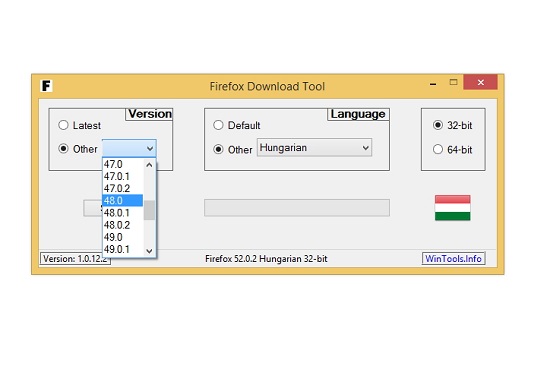
Task: Click the Hungarian flag image
Action: click(x=452, y=208)
